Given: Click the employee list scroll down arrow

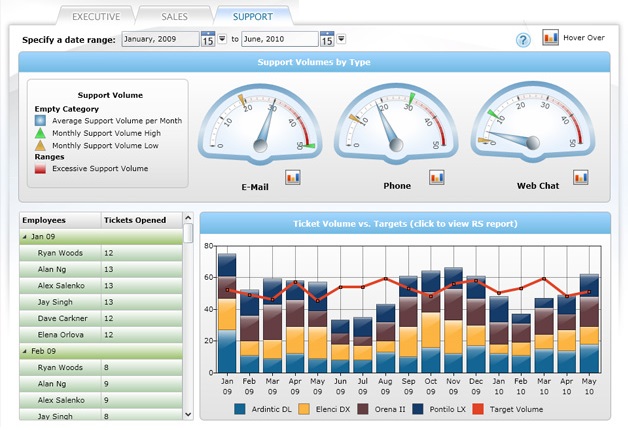Looking at the screenshot, I should coord(188,413).
